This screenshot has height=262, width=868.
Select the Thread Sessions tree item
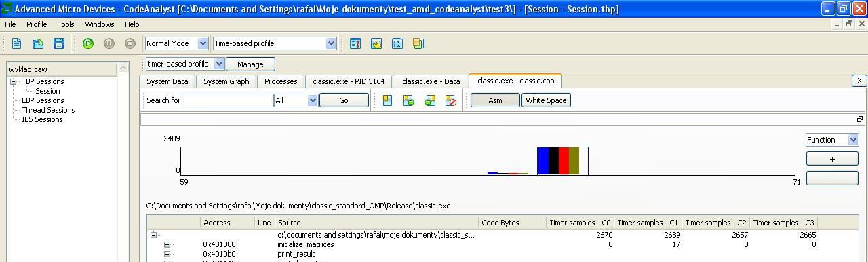(48, 110)
